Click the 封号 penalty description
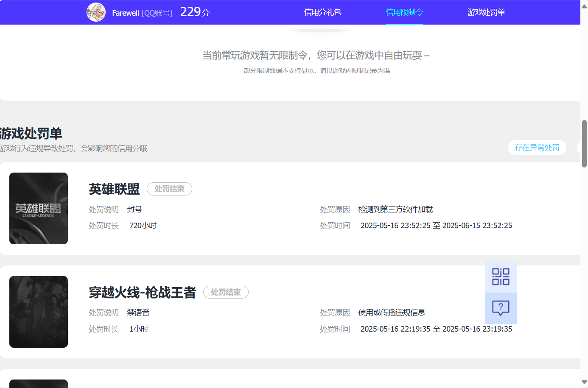The height and width of the screenshot is (388, 588). [134, 209]
